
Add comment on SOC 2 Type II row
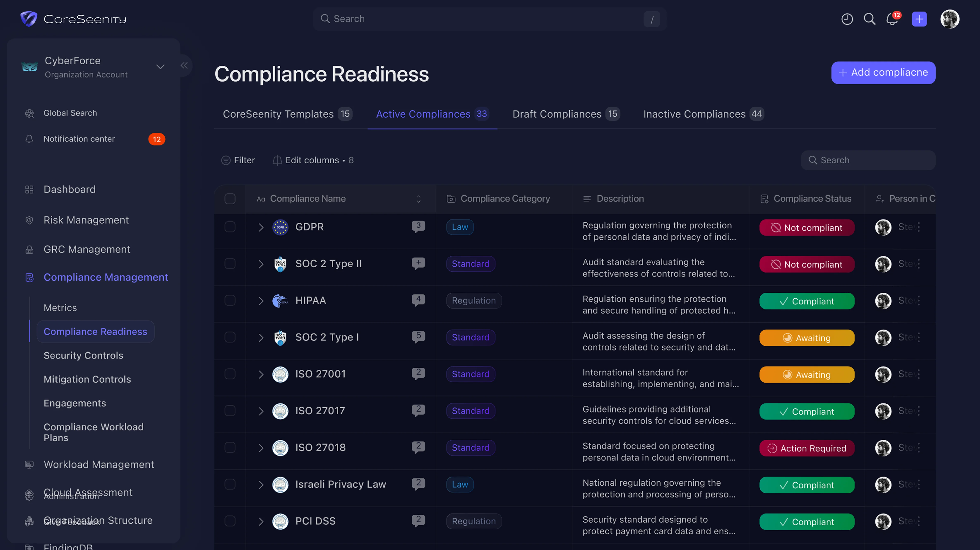pyautogui.click(x=418, y=263)
